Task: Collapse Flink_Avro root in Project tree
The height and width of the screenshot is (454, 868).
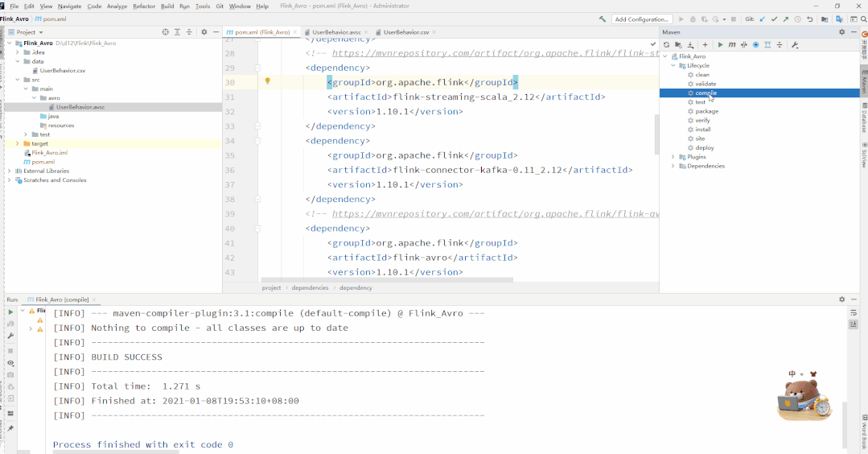Action: coord(10,43)
